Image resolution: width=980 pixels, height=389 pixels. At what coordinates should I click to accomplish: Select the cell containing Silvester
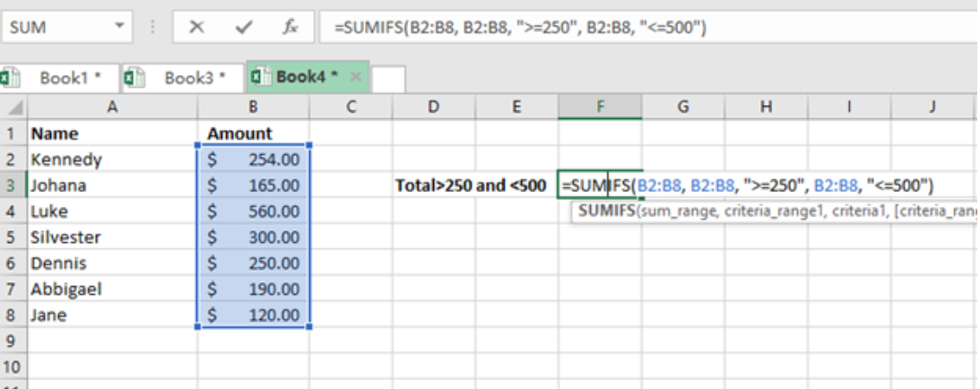pyautogui.click(x=112, y=238)
